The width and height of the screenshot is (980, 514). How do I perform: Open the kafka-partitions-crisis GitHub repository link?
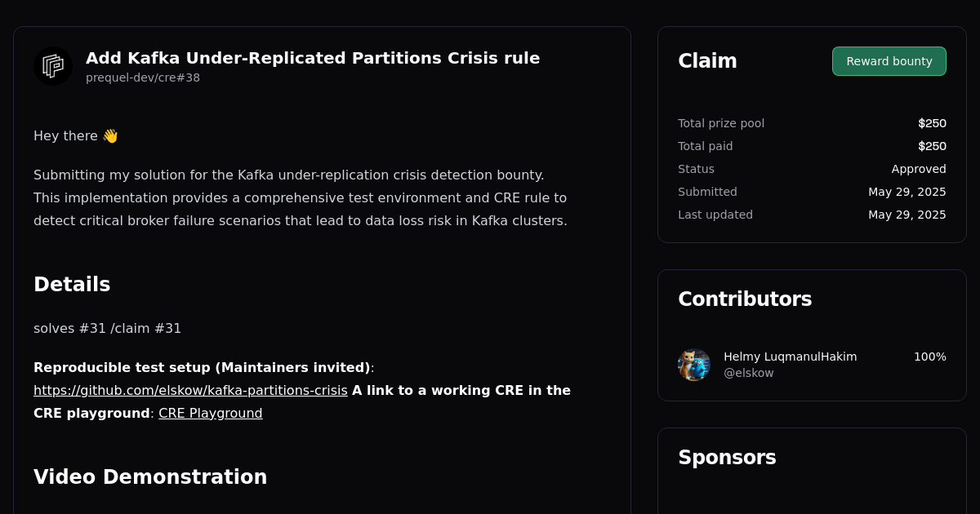(190, 390)
